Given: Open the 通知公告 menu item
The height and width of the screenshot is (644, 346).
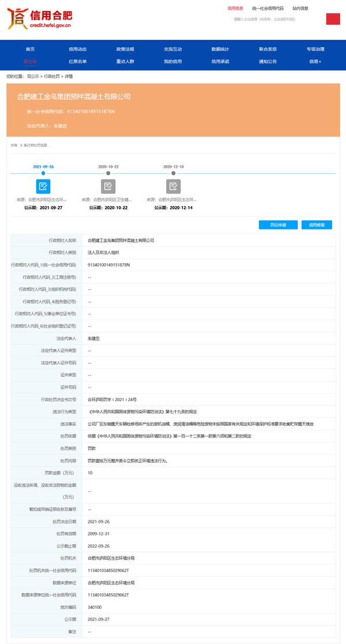Looking at the screenshot, I should tap(268, 61).
